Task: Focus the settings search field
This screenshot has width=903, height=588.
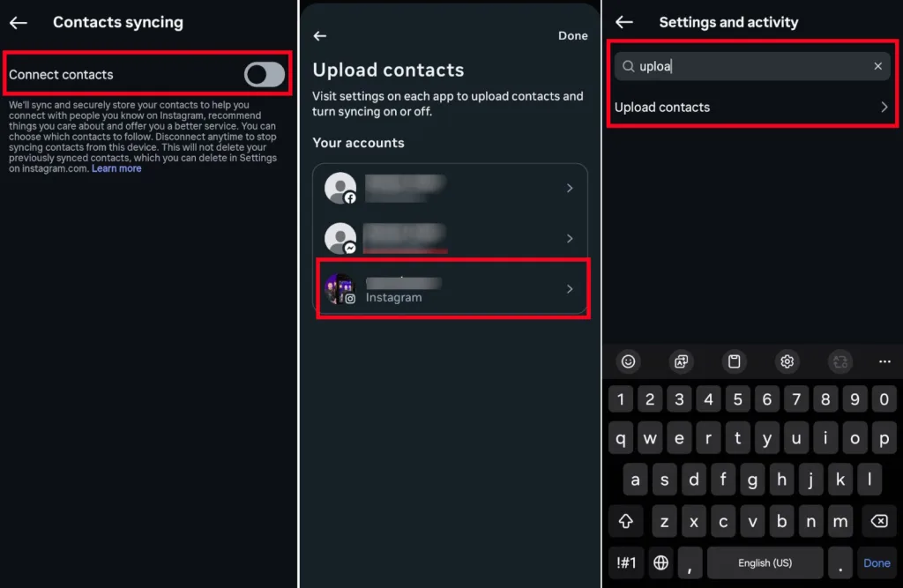Action: (750, 66)
